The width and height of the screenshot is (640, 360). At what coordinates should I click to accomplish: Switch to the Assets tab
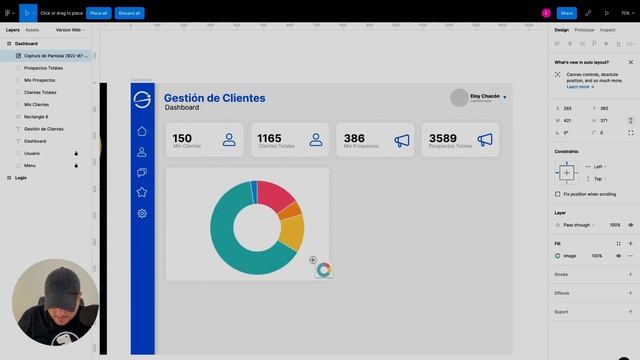coord(32,30)
